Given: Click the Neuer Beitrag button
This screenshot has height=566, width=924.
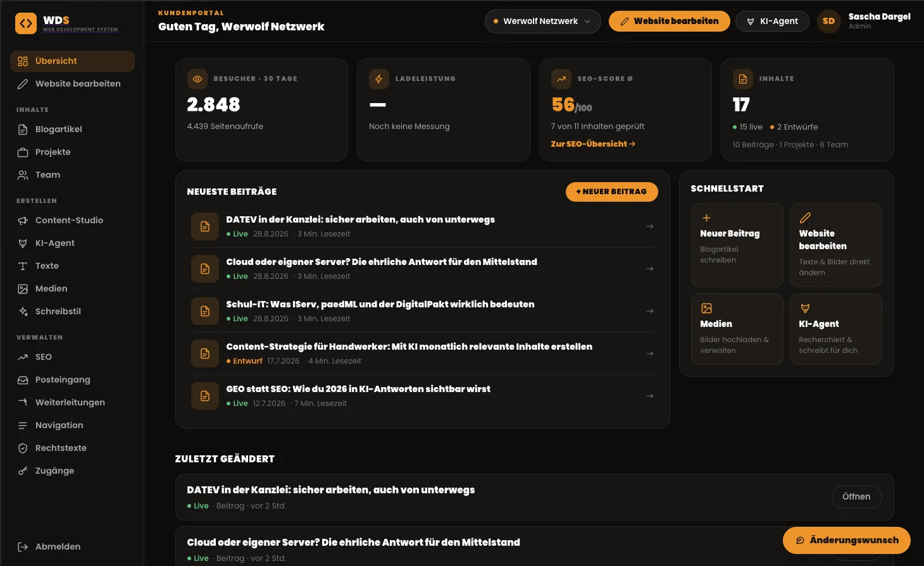Looking at the screenshot, I should (611, 192).
